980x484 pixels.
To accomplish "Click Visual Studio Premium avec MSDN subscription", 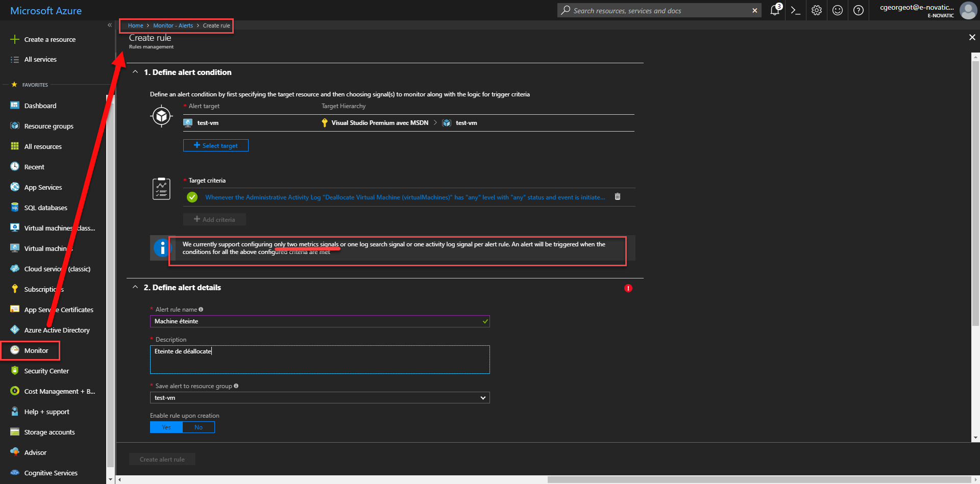I will pos(380,123).
